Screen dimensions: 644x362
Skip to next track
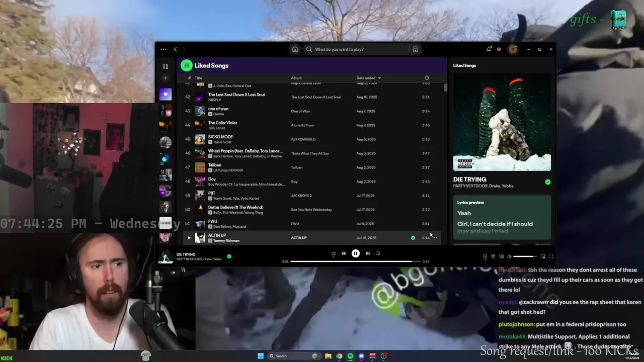coord(368,253)
